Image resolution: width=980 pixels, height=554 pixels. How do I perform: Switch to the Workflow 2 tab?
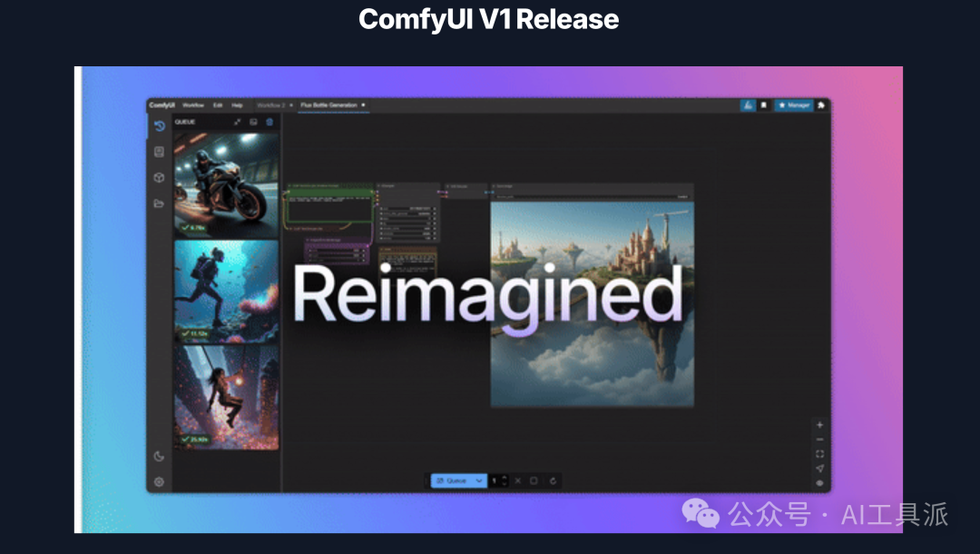(270, 105)
